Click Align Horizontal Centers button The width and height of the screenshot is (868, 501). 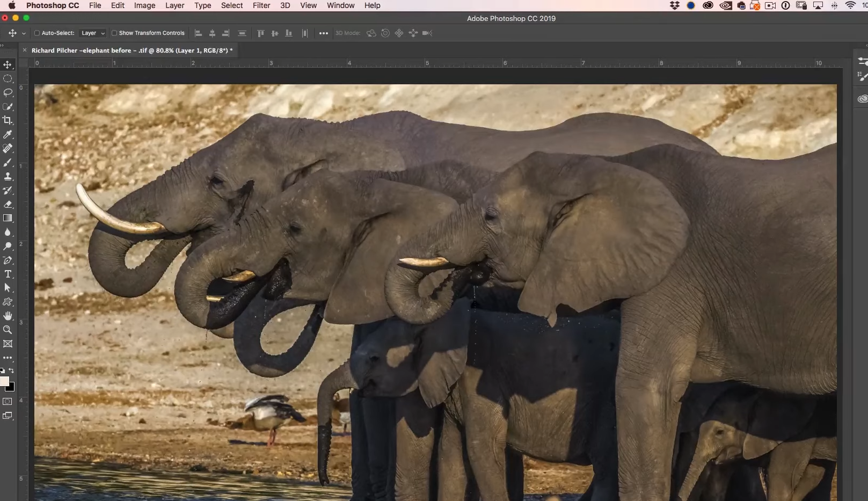pos(212,33)
